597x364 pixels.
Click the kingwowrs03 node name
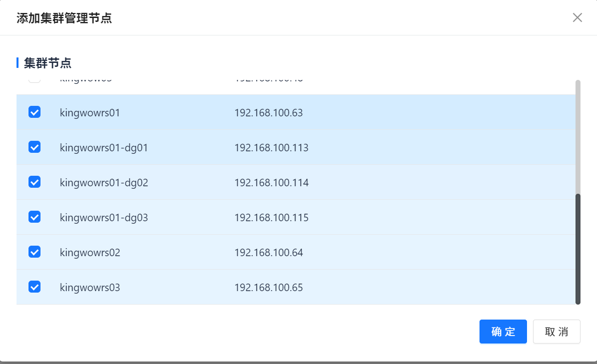click(90, 288)
